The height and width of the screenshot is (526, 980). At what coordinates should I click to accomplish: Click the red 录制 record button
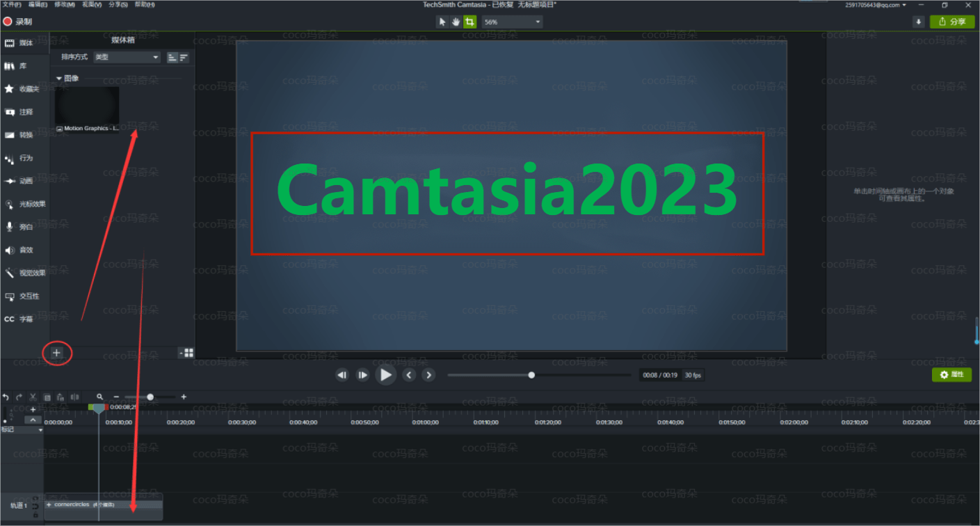coord(18,22)
